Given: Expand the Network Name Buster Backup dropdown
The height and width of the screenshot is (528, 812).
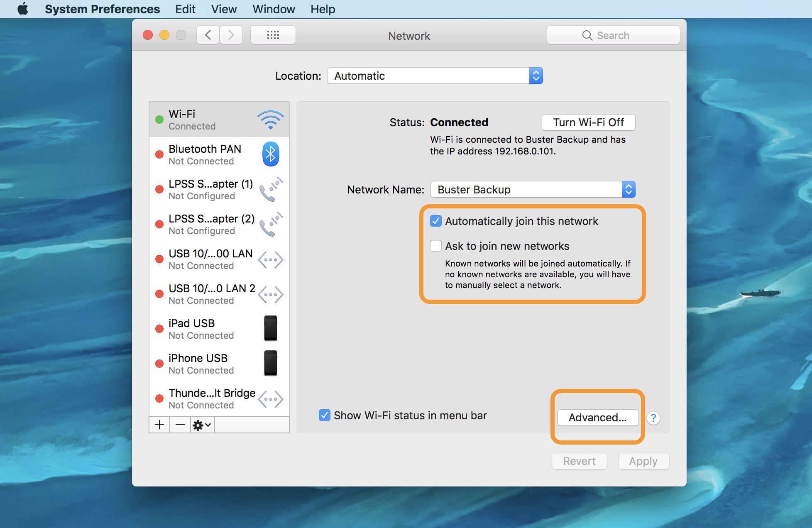Looking at the screenshot, I should click(x=533, y=190).
